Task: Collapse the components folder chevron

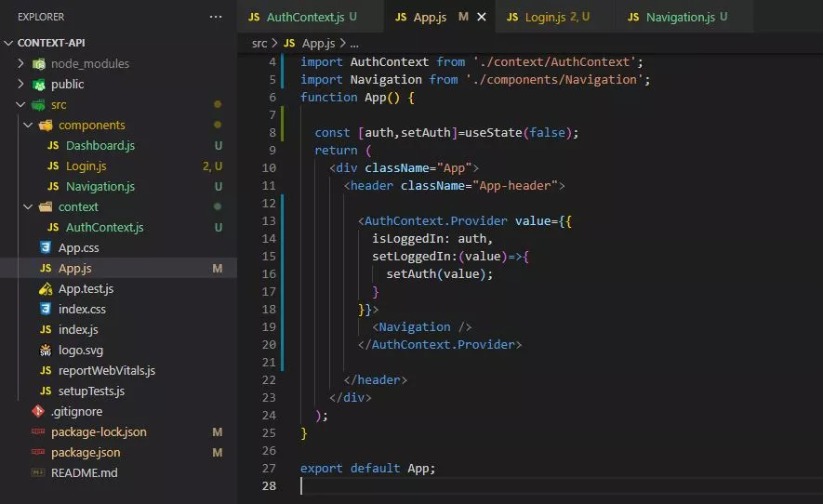Action: (28, 125)
